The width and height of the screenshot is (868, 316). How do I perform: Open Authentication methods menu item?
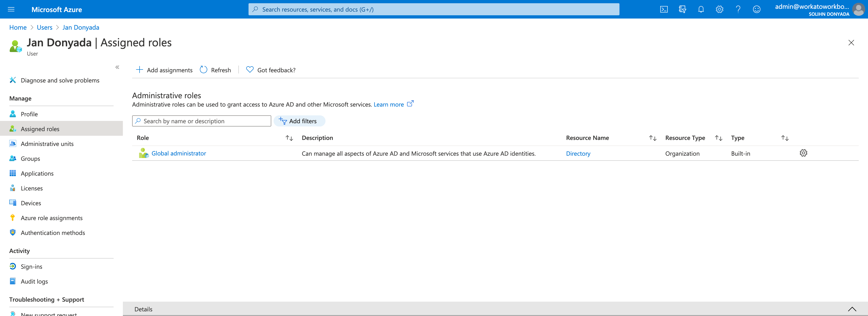point(53,233)
